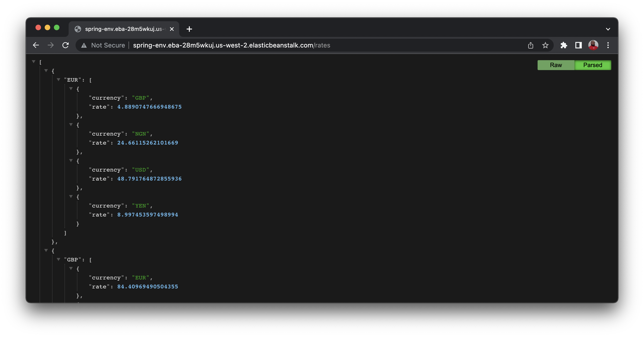Open the extensions puzzle icon
This screenshot has height=337, width=644.
tap(564, 45)
